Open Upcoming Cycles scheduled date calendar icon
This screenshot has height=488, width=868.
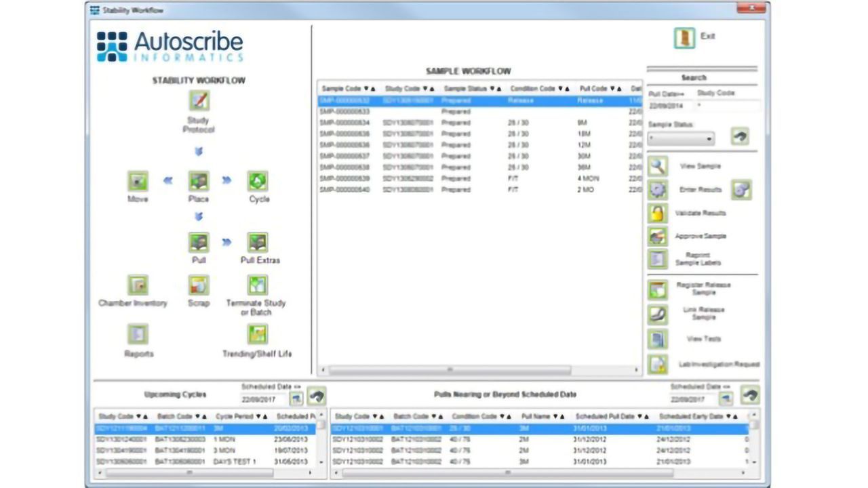tap(296, 399)
